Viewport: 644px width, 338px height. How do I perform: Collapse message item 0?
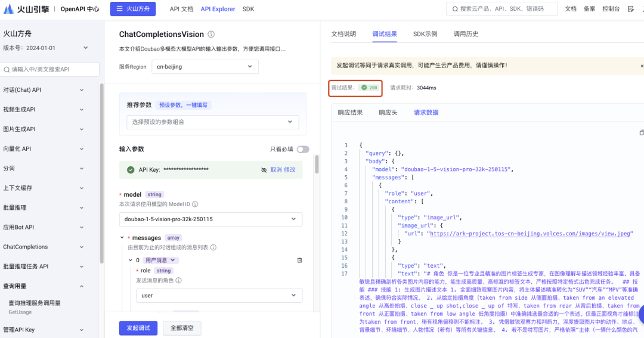click(x=131, y=261)
